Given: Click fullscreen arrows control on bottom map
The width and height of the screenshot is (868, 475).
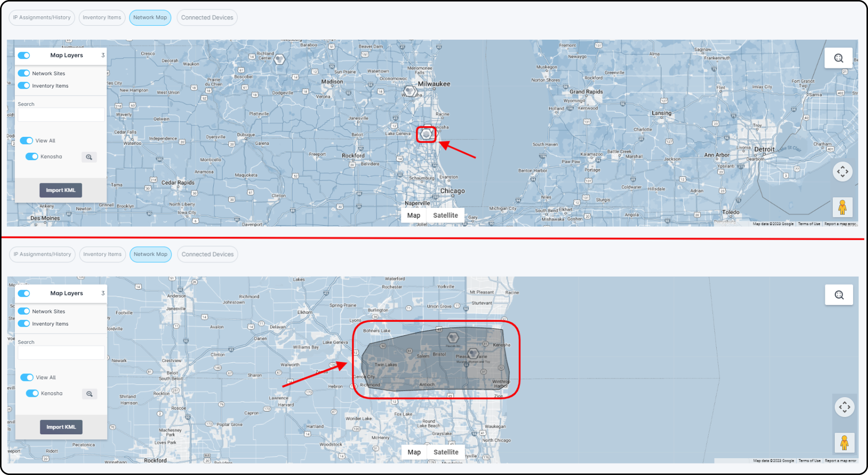Looking at the screenshot, I should [x=845, y=408].
